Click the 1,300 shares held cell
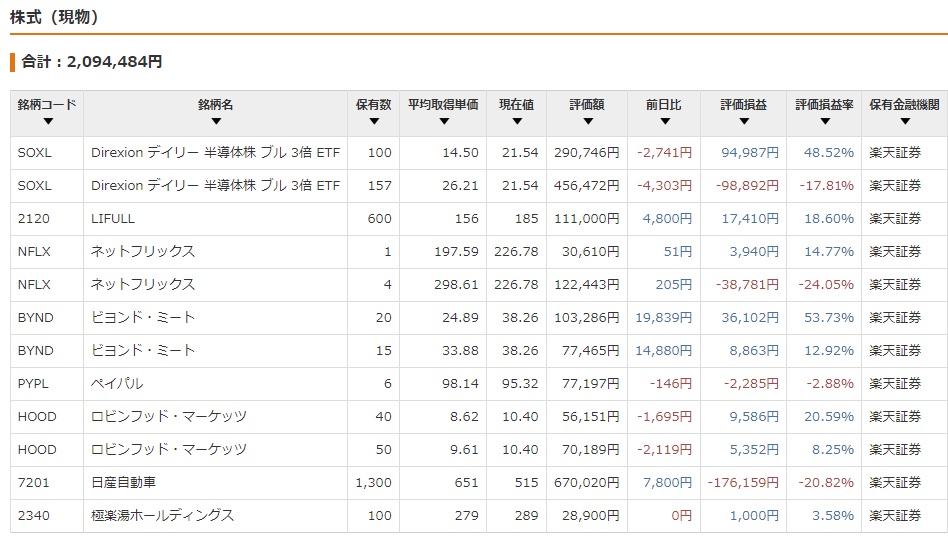 [374, 483]
